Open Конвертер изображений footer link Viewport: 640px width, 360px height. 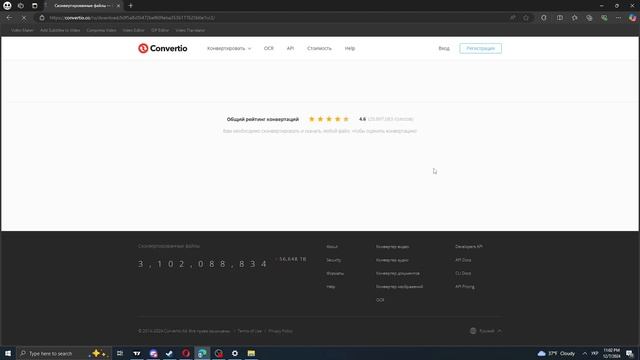[x=399, y=287]
